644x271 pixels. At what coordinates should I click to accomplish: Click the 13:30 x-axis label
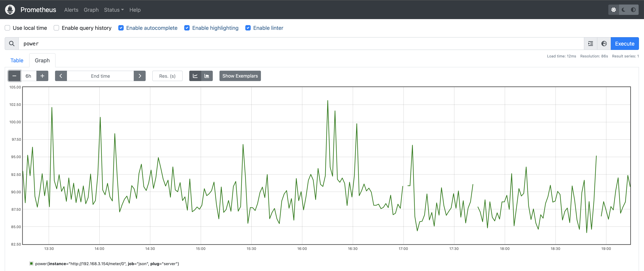(49, 249)
